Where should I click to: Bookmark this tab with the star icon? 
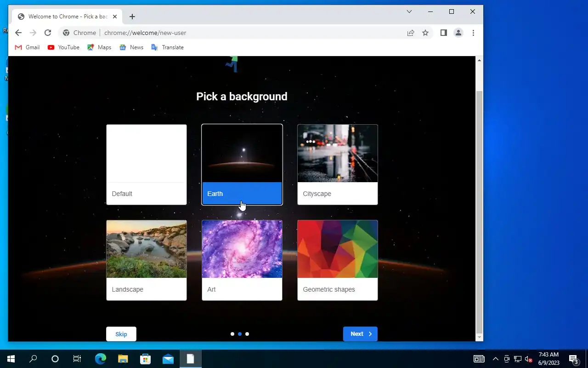(x=425, y=33)
